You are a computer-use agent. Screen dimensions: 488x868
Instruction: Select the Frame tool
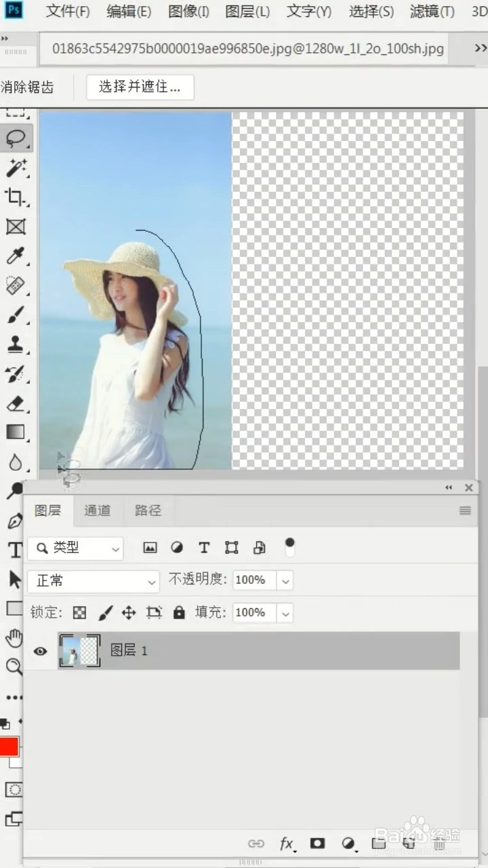[15, 226]
